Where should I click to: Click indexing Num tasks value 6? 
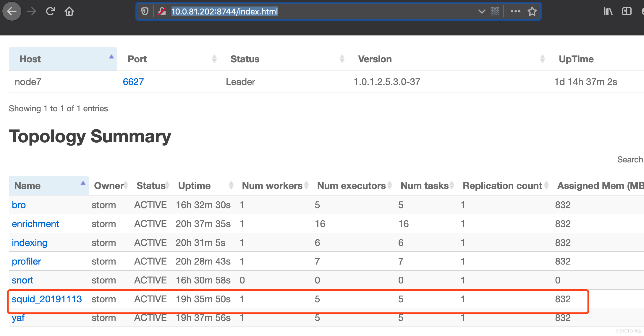tap(401, 243)
